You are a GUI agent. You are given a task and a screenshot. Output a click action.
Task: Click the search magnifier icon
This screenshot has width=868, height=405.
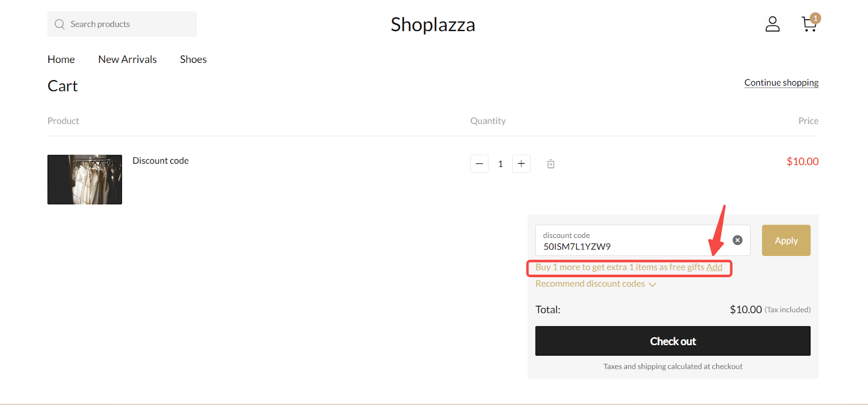[x=60, y=24]
